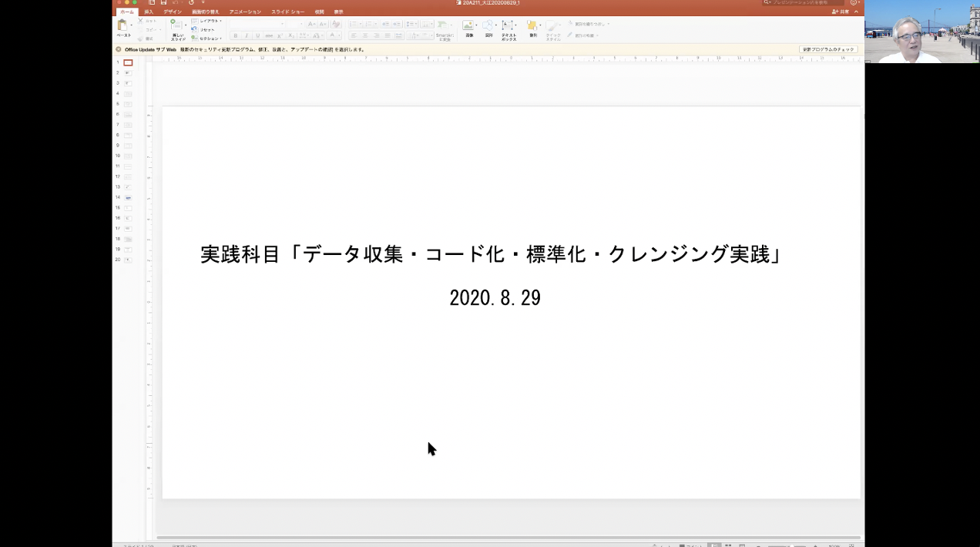
Task: Click the Increase Indent icon
Action: point(397,24)
